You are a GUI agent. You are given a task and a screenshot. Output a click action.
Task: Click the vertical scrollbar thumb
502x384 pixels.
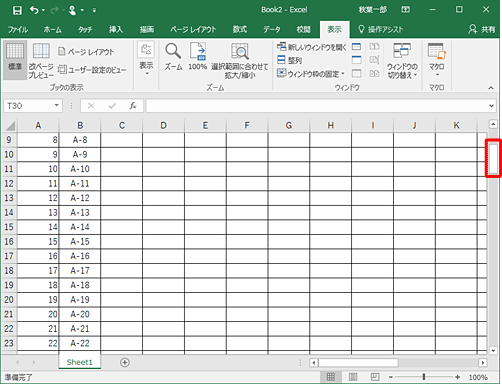(x=493, y=158)
